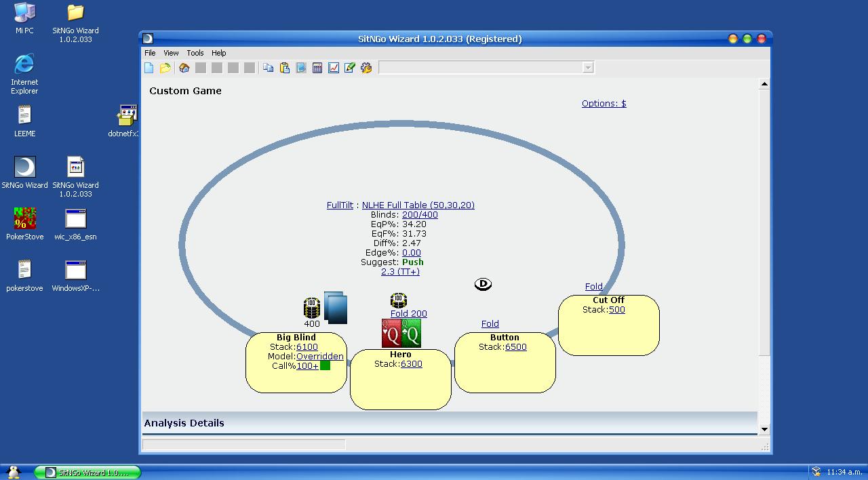Click NLHE Full Table (50,30,20) link

(418, 205)
